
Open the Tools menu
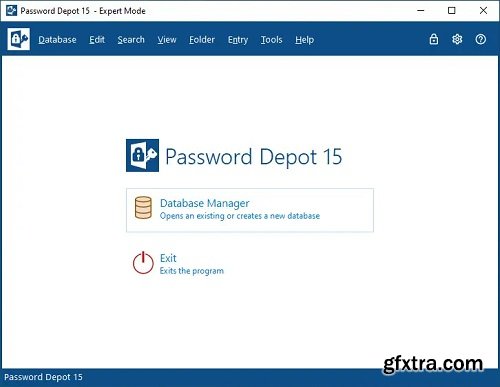tap(271, 40)
